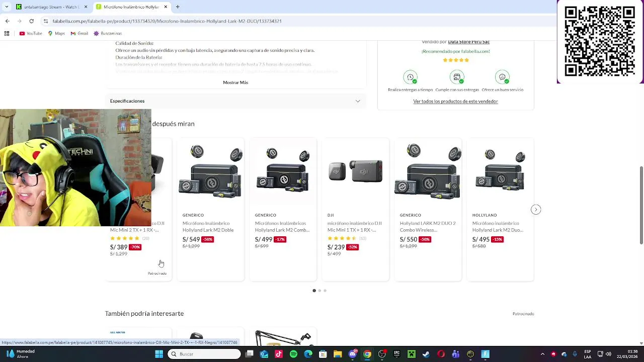Open Task View from the taskbar
The width and height of the screenshot is (644, 362).
click(250, 354)
